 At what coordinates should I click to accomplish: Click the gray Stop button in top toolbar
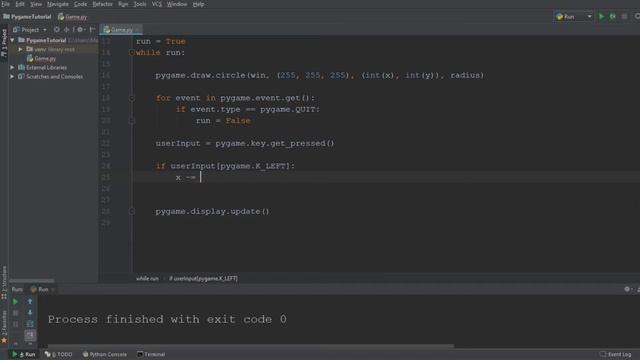[x=624, y=17]
